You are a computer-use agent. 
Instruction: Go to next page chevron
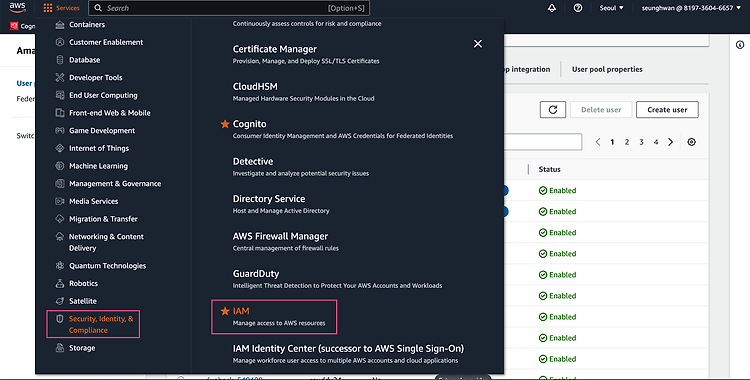click(671, 142)
